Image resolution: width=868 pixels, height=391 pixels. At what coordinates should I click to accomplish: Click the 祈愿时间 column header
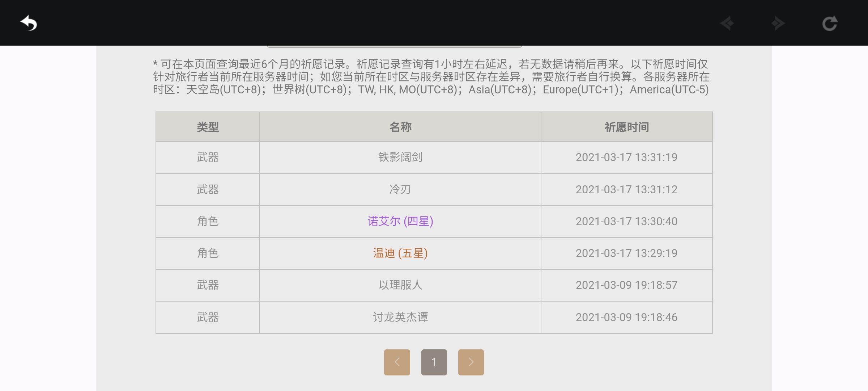click(626, 127)
